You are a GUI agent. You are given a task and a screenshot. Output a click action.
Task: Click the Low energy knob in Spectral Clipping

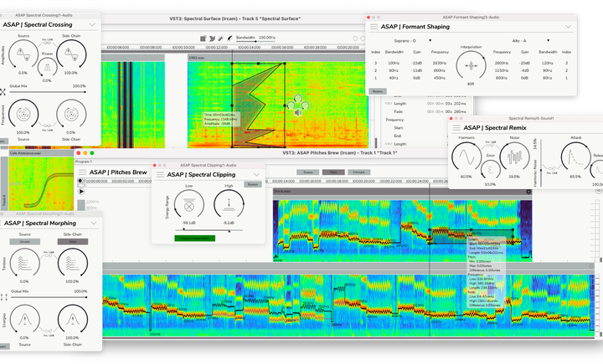(188, 203)
